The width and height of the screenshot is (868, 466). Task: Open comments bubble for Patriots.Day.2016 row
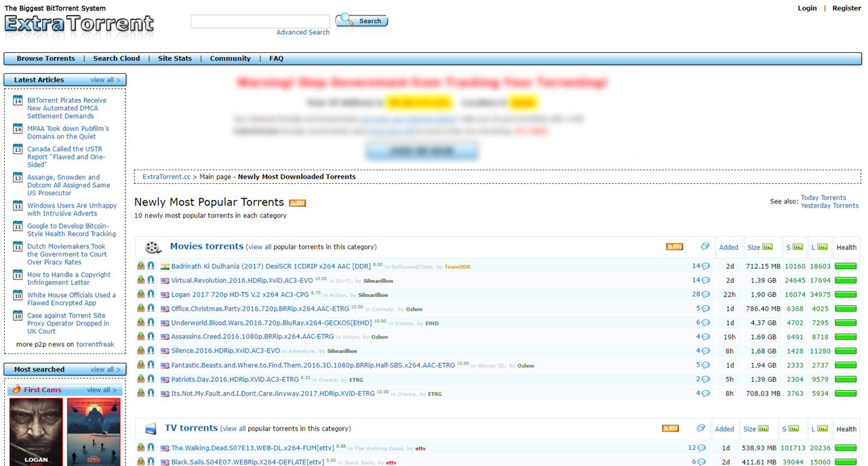click(705, 380)
